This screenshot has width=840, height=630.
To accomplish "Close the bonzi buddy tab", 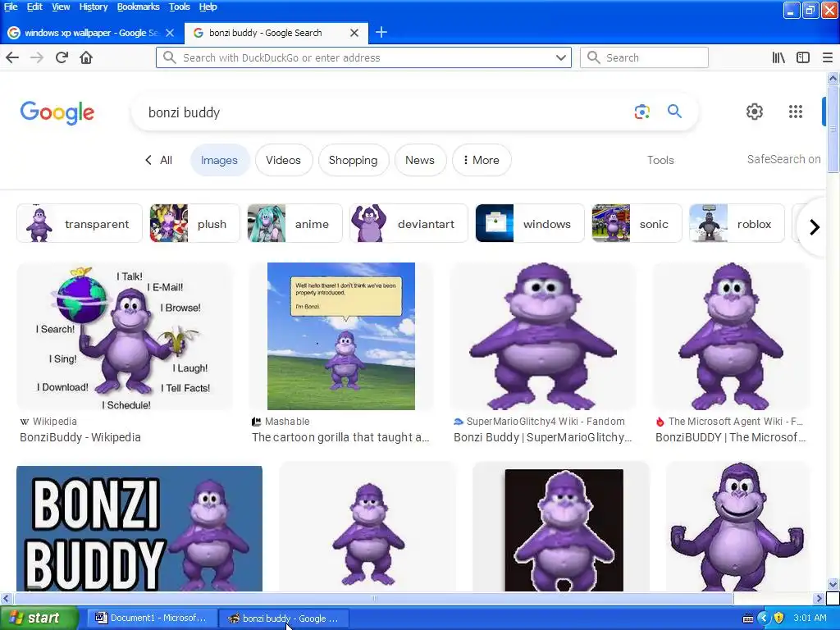I will coord(354,33).
